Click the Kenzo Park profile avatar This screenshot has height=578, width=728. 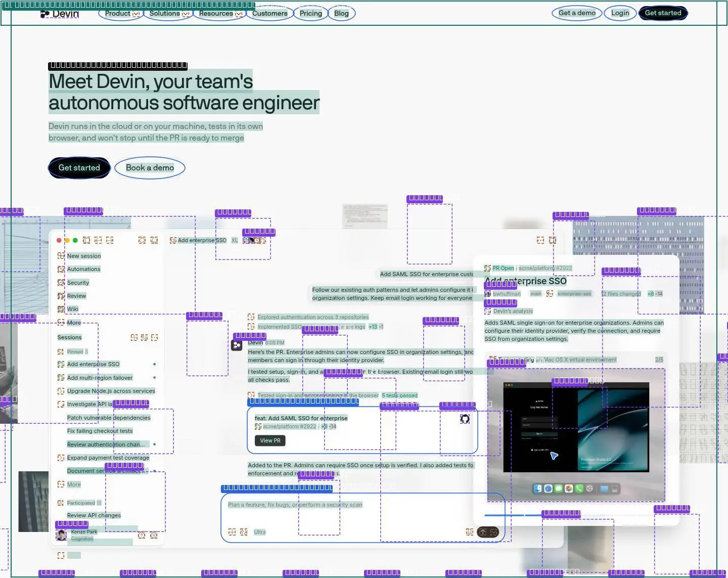pyautogui.click(x=61, y=535)
